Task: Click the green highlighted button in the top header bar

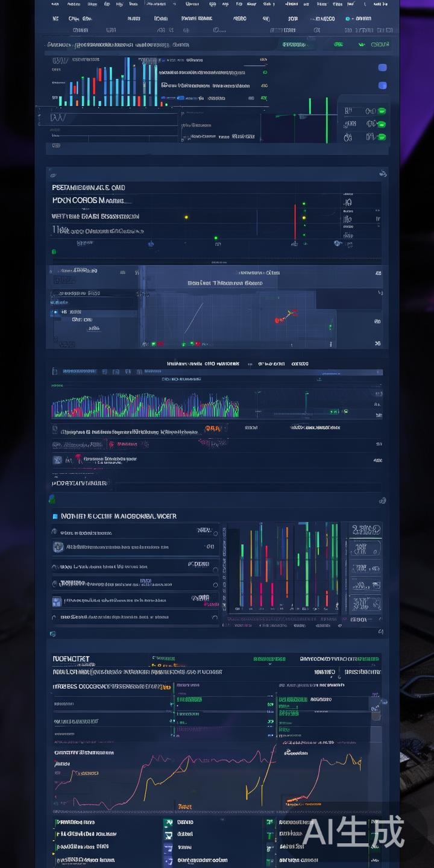Action: pos(295,45)
